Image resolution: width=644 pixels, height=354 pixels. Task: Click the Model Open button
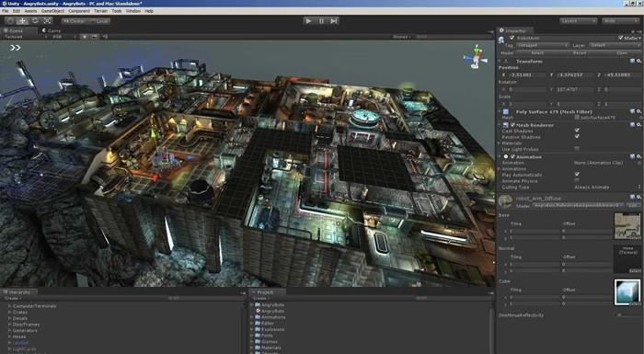click(622, 53)
